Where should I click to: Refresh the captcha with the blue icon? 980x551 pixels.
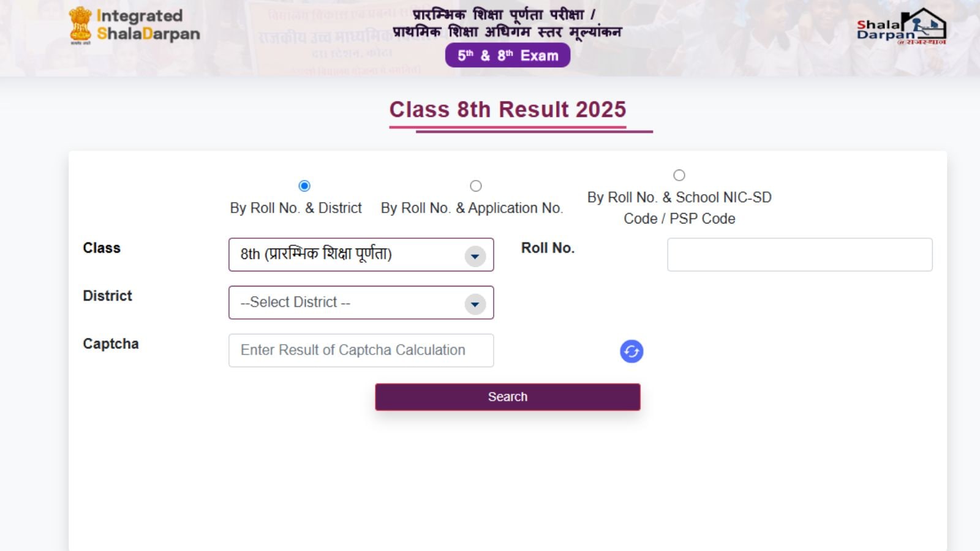click(631, 351)
